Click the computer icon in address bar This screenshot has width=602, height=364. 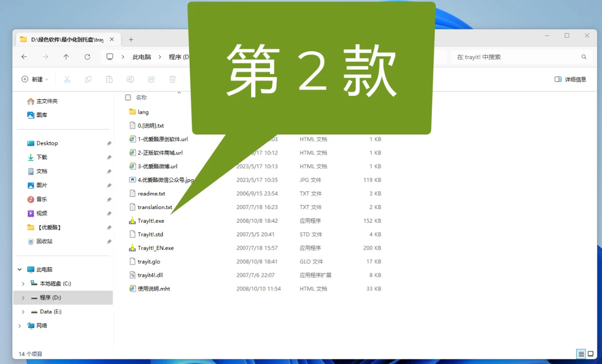[110, 57]
